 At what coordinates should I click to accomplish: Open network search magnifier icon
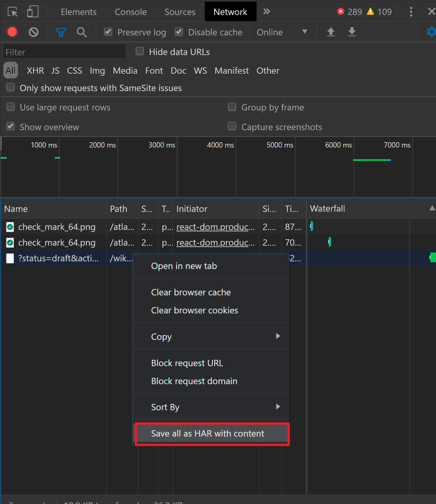82,32
